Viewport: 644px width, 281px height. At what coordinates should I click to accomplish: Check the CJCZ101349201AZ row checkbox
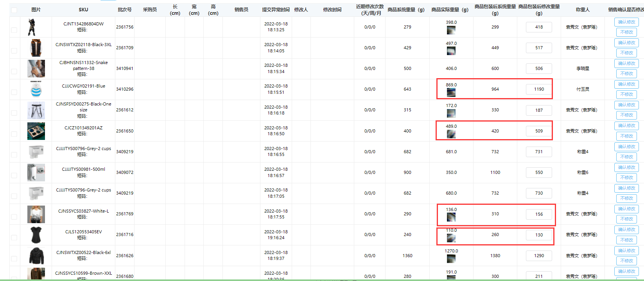click(x=14, y=134)
